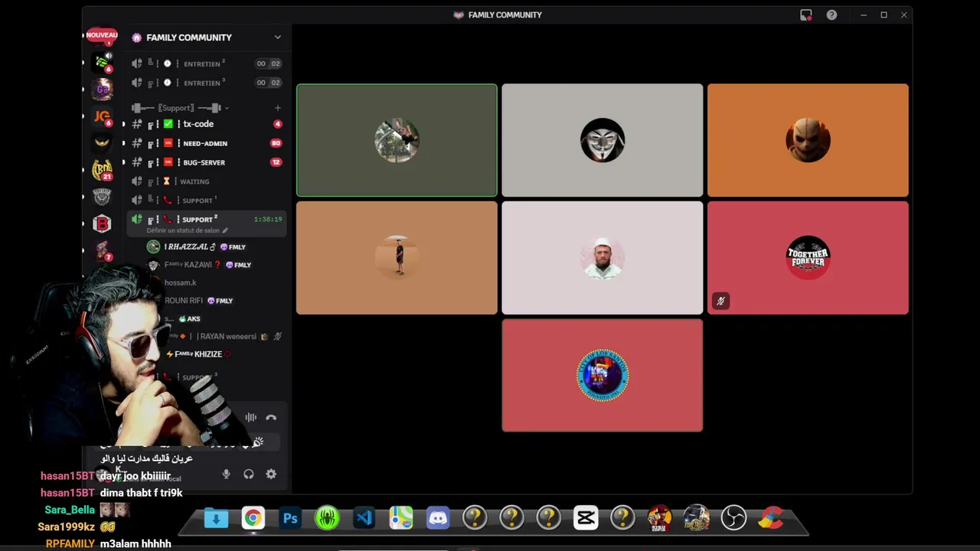Disconnect from voice with hang-up icon

(271, 418)
